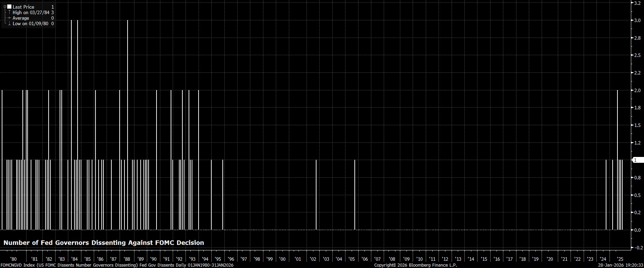644x268 pixels.
Task: Click the last value tag on the y-axis
Action: [x=638, y=160]
